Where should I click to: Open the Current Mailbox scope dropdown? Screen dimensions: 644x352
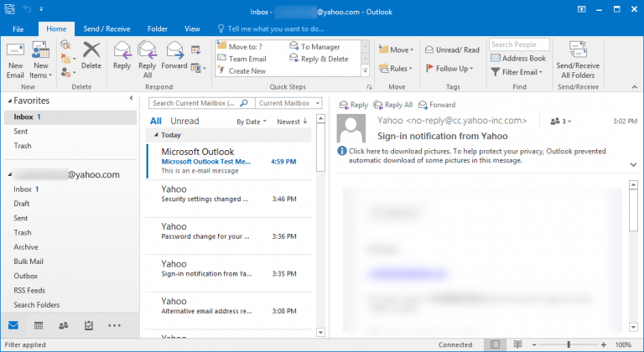[x=288, y=103]
